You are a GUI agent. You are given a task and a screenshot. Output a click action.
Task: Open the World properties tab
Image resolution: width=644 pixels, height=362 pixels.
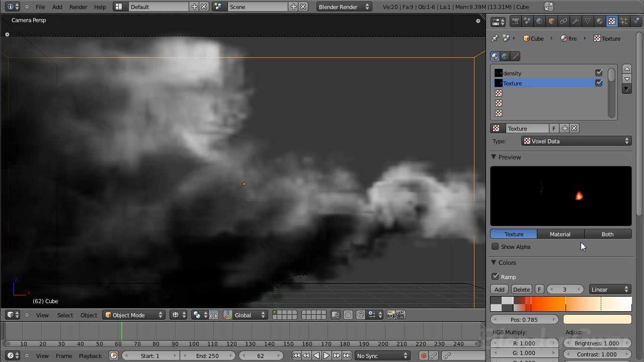coord(539,22)
